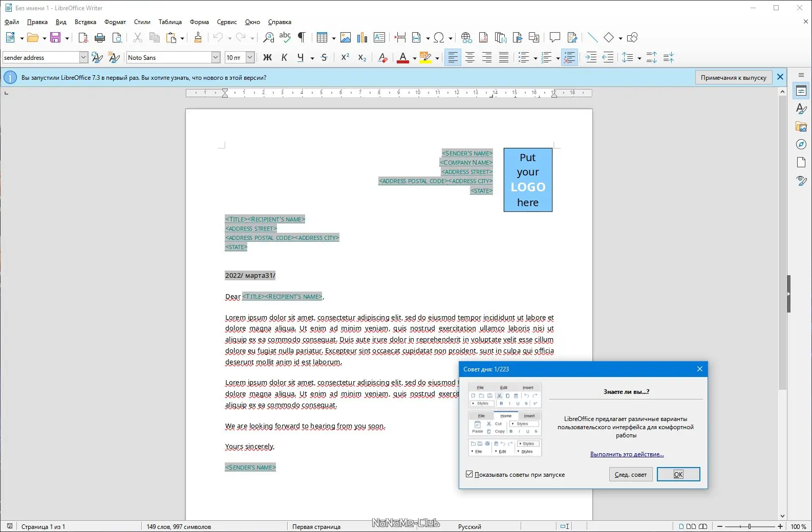This screenshot has width=812, height=532.
Task: Insert special character omega icon
Action: pos(439,37)
